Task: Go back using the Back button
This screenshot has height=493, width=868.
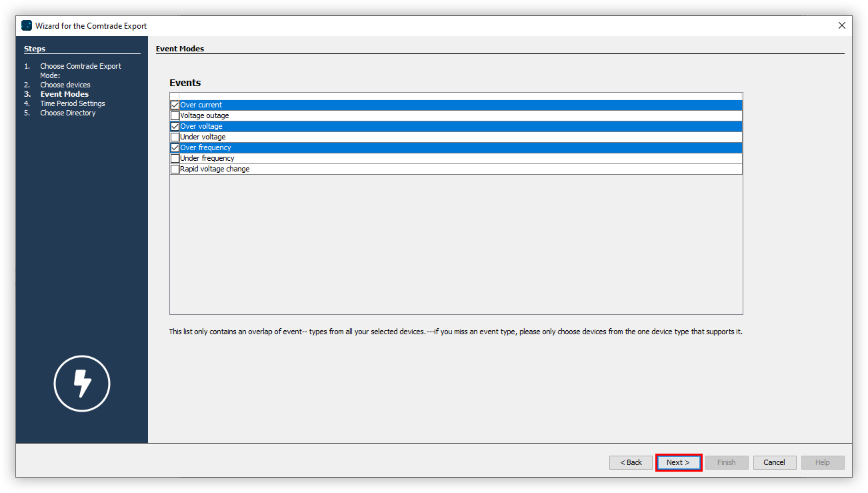Action: [x=631, y=462]
